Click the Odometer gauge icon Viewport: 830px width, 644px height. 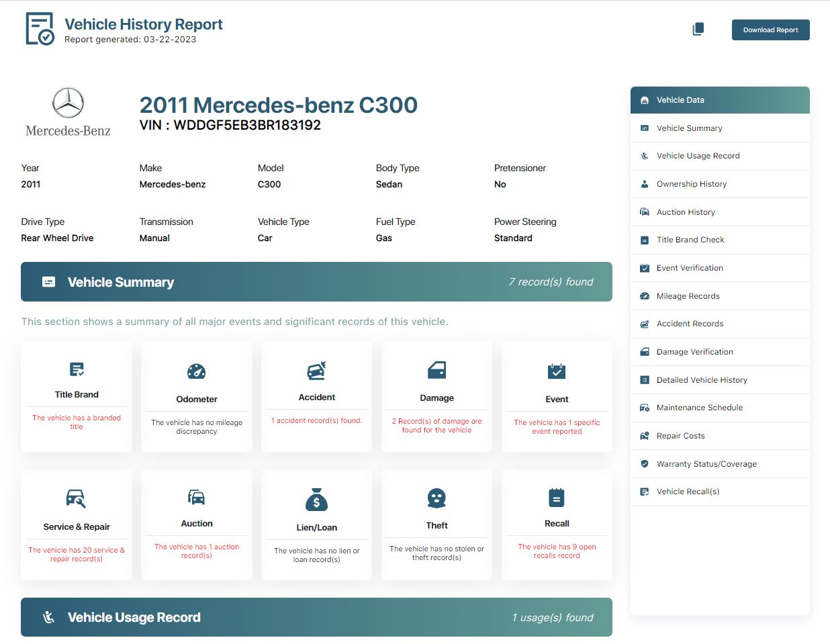197,371
